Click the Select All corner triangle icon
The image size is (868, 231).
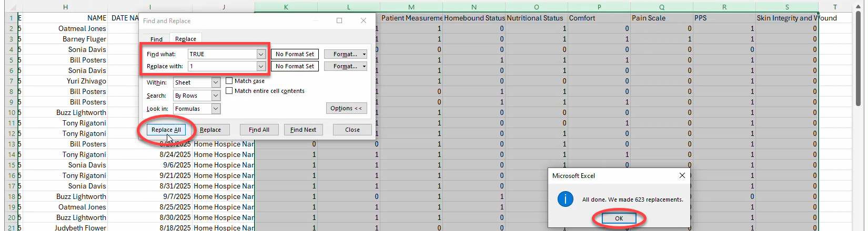[x=11, y=7]
